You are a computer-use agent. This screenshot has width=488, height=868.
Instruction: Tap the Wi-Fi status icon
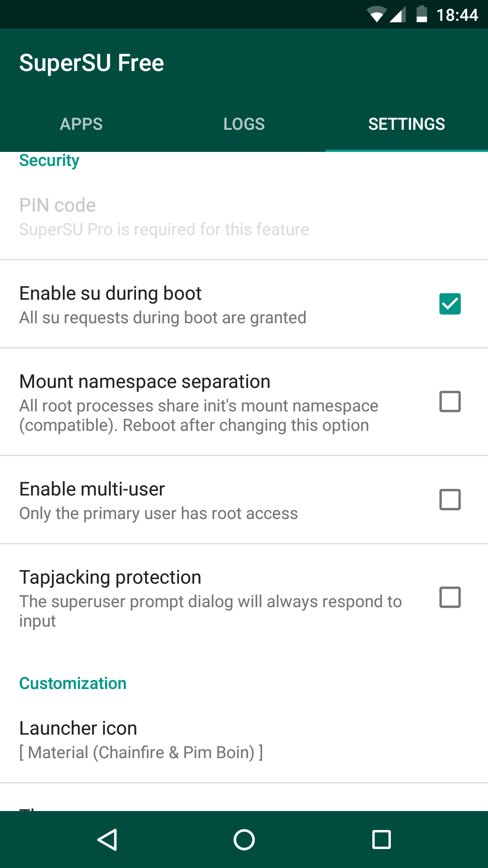[x=376, y=14]
